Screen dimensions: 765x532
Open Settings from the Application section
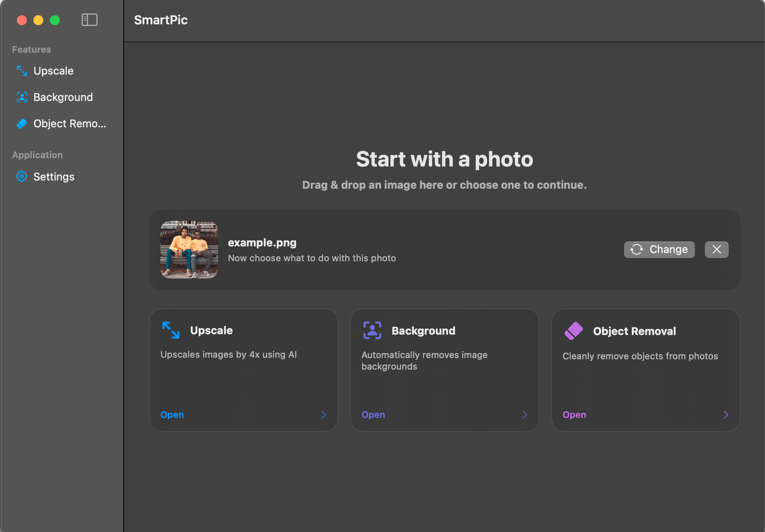[54, 177]
